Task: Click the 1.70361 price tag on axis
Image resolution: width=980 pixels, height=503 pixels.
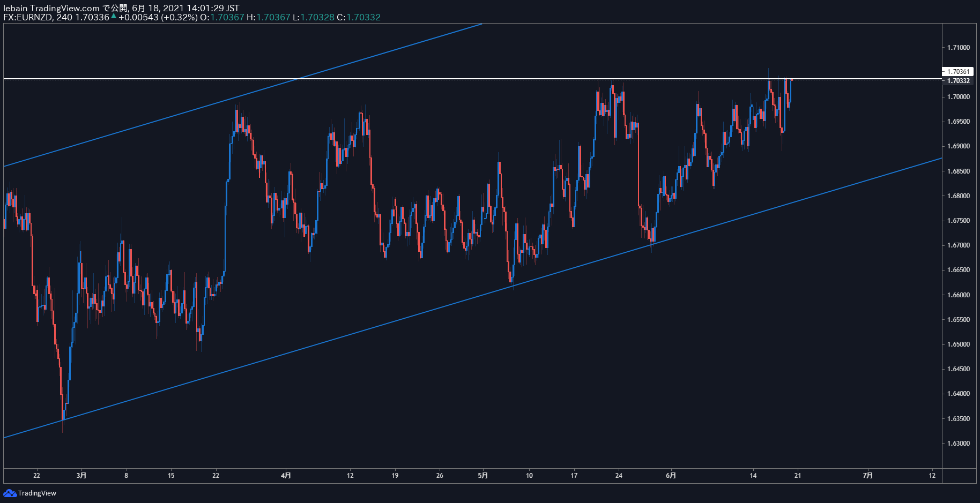Action: (x=957, y=71)
